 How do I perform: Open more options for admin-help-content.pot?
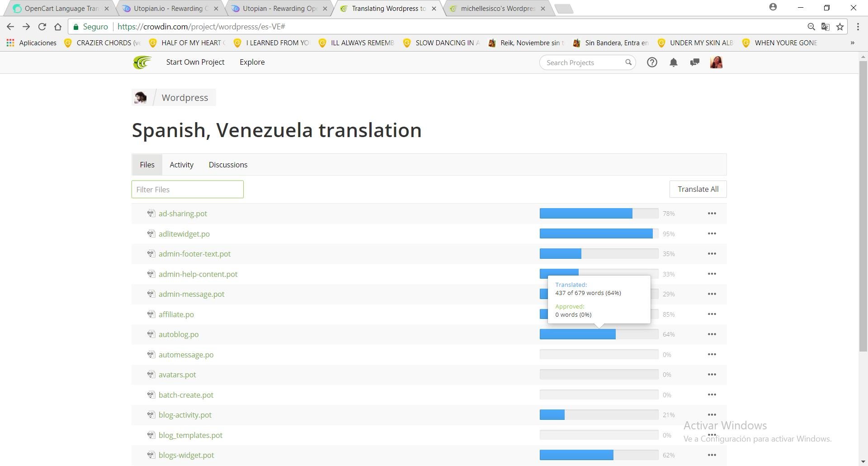coord(712,274)
